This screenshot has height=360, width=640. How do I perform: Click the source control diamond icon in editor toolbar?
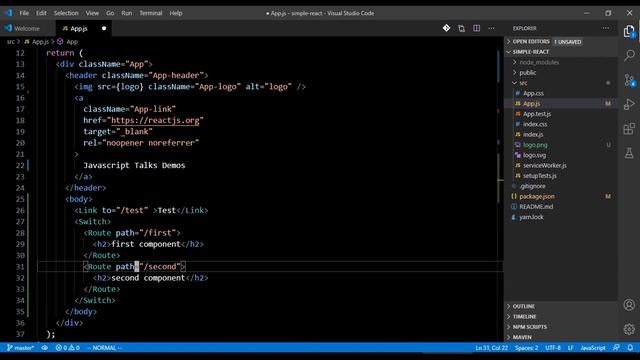point(446,28)
